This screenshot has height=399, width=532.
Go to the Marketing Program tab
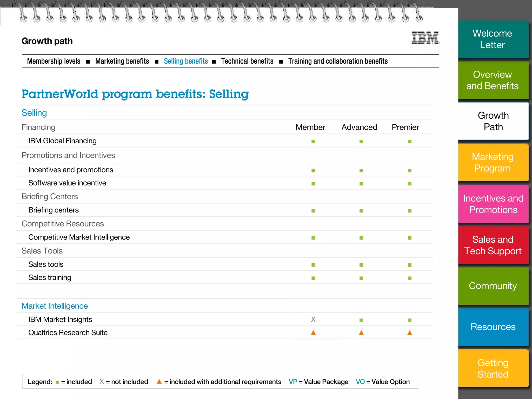pos(493,162)
